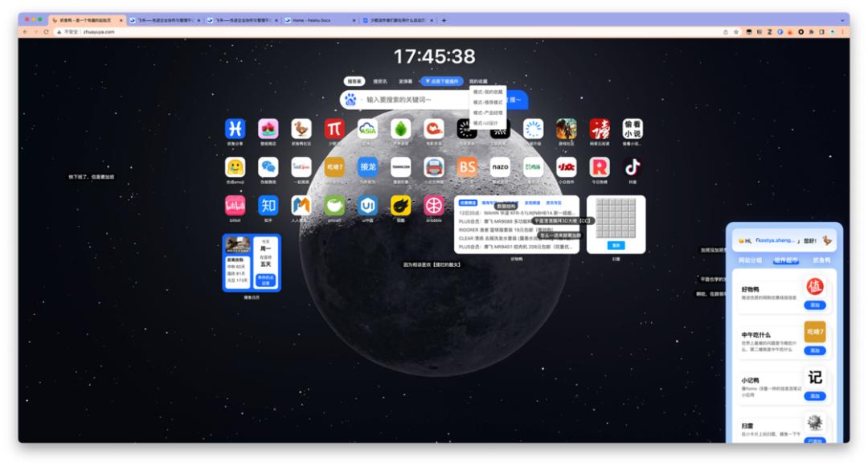Open the red π app icon
Viewport: 868px width, 467px height.
[x=334, y=129]
